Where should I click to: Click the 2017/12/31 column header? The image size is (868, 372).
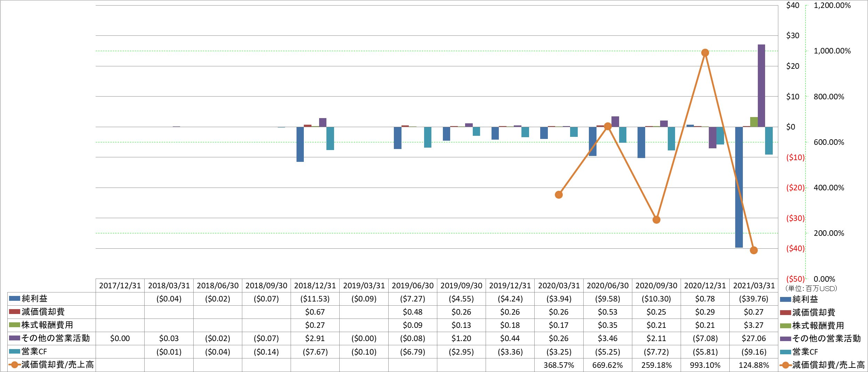point(120,286)
